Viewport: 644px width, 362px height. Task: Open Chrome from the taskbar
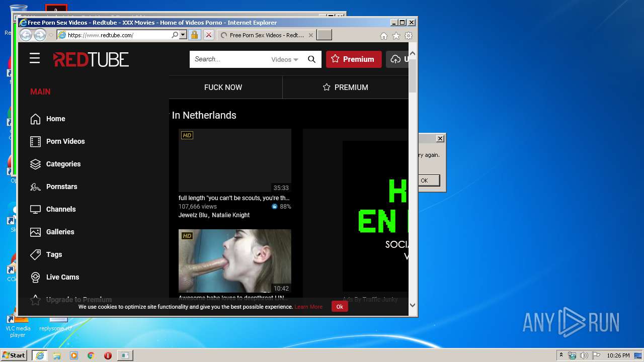pos(91,355)
